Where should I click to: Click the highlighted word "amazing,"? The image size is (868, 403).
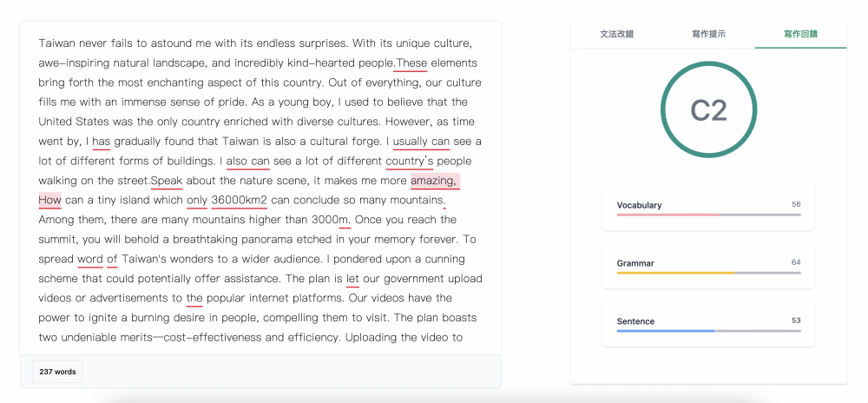[434, 181]
